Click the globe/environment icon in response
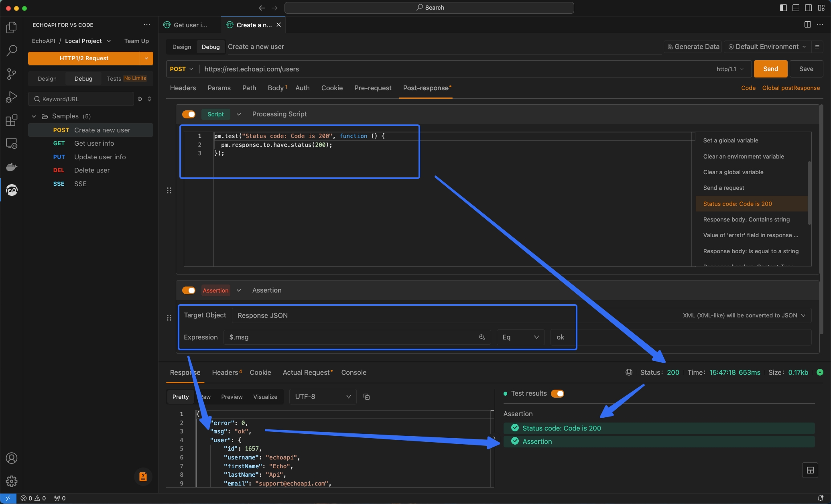 [628, 372]
